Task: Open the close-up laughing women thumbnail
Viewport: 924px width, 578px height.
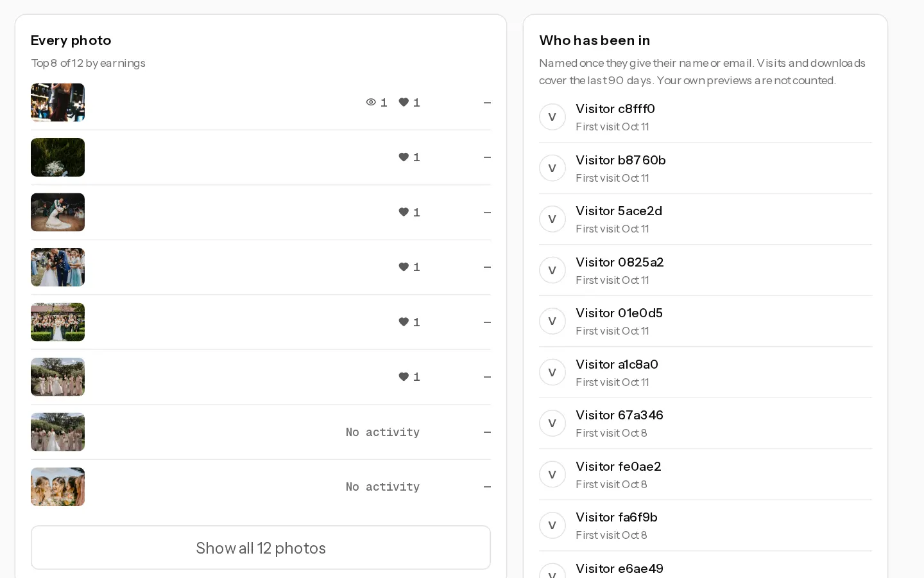Action: (58, 487)
